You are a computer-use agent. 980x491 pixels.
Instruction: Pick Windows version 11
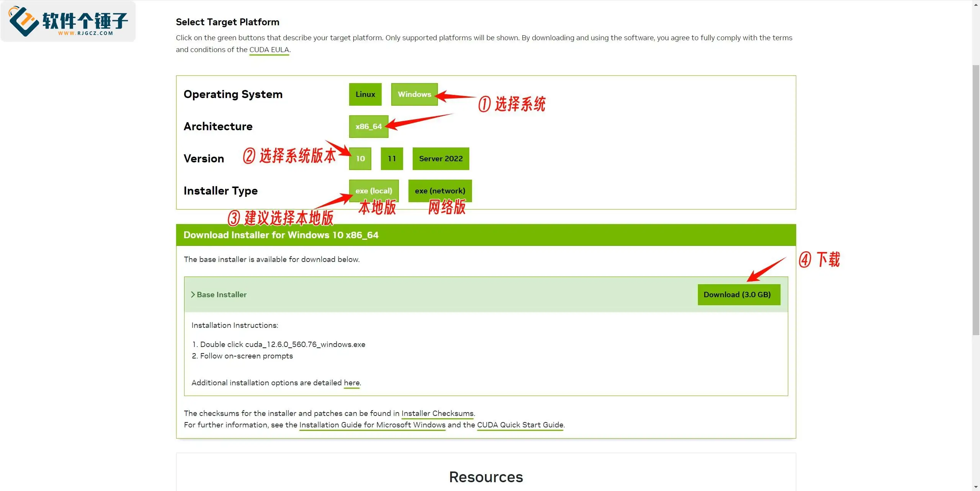click(392, 159)
